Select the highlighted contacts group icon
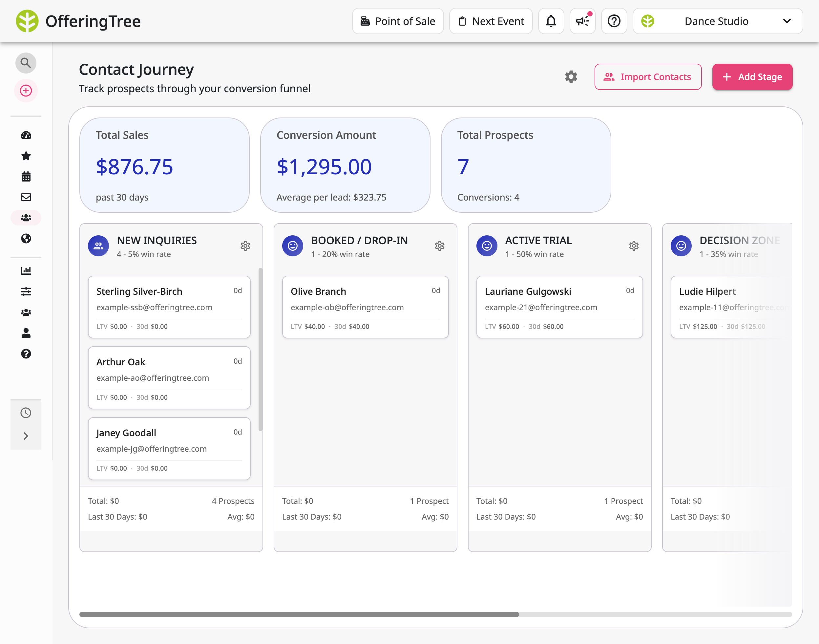 pyautogui.click(x=26, y=218)
